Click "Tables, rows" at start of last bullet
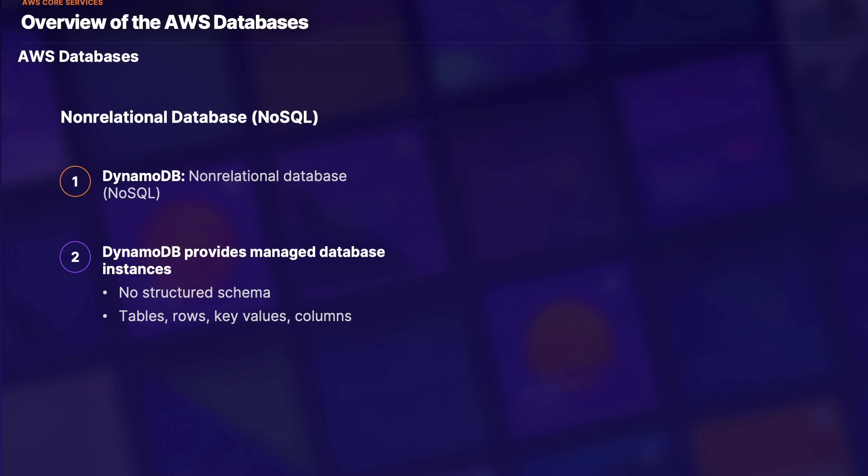This screenshot has width=868, height=476. (x=164, y=316)
